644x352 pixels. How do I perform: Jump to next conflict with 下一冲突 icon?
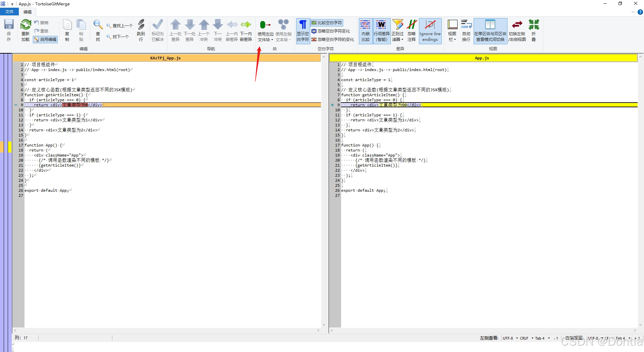click(218, 30)
